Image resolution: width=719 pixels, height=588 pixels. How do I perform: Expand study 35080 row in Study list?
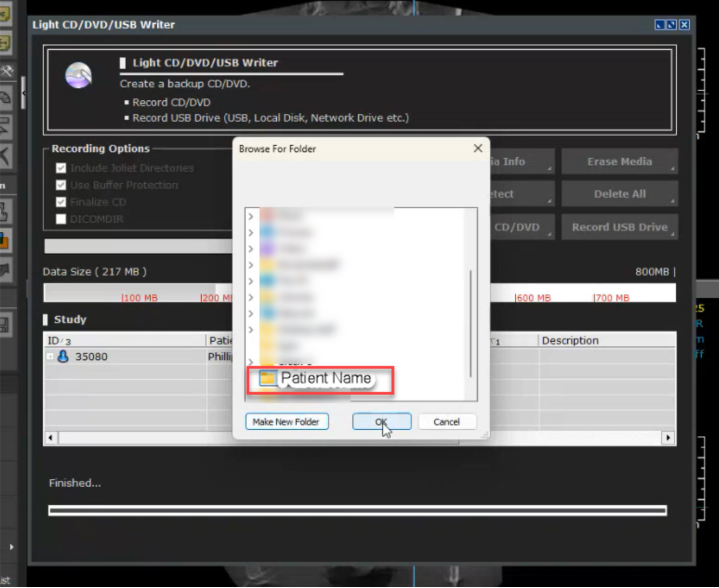point(50,357)
